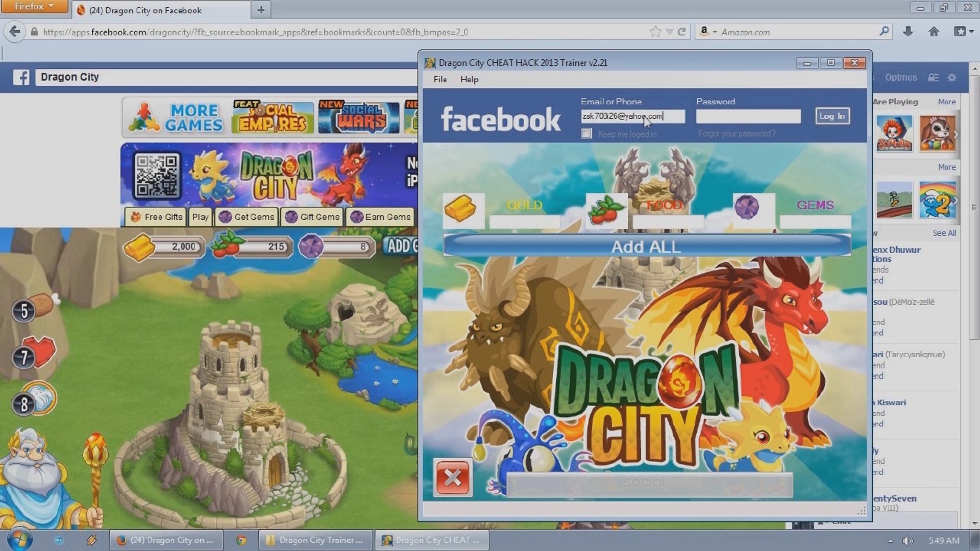Bookmark page with the star icon
980x551 pixels.
point(655,32)
